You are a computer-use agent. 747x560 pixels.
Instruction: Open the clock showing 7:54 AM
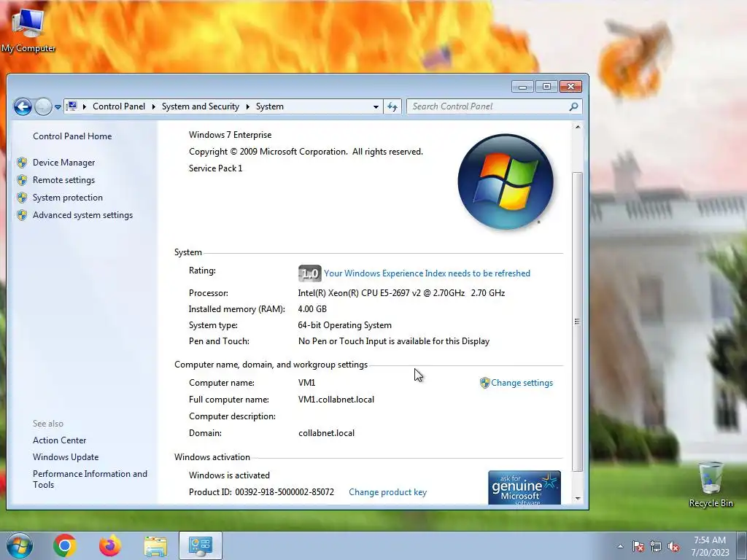tap(710, 546)
